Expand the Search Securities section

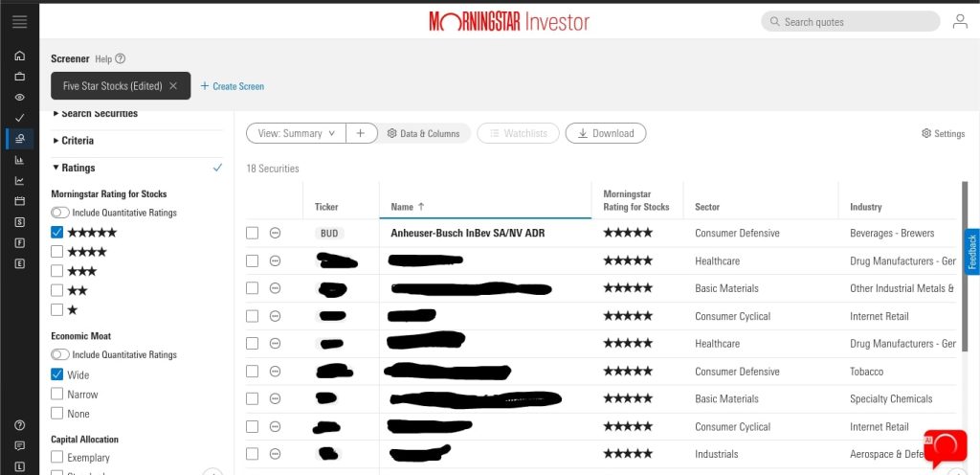(96, 114)
